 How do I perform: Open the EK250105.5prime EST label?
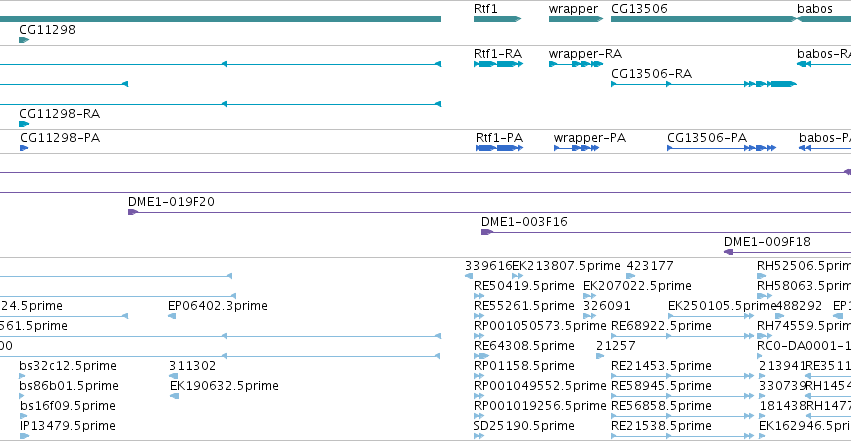click(x=722, y=306)
